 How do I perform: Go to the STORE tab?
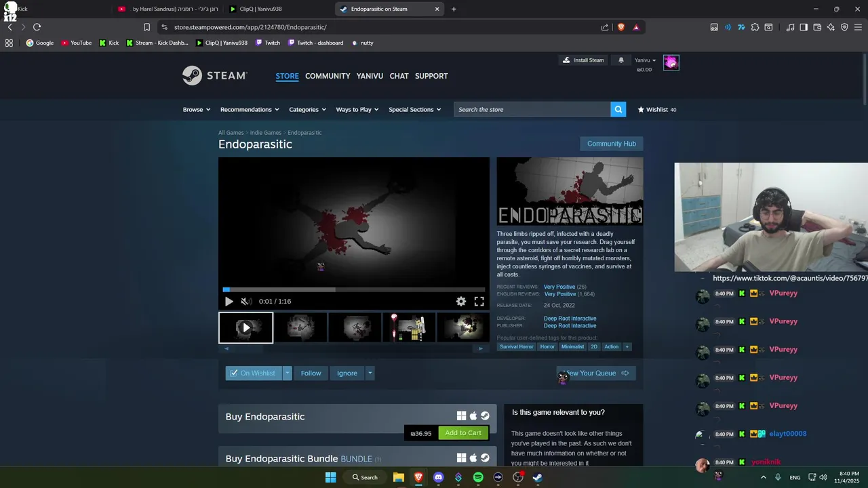pos(287,76)
